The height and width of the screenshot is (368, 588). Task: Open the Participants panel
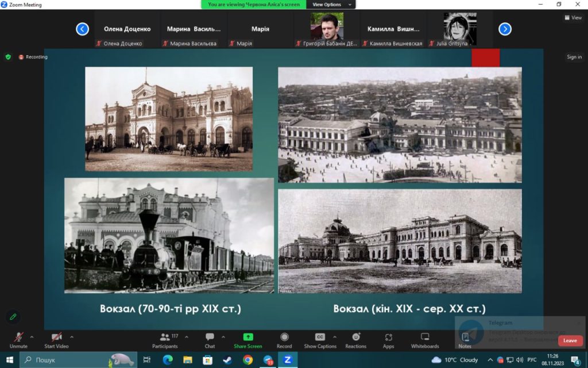165,340
